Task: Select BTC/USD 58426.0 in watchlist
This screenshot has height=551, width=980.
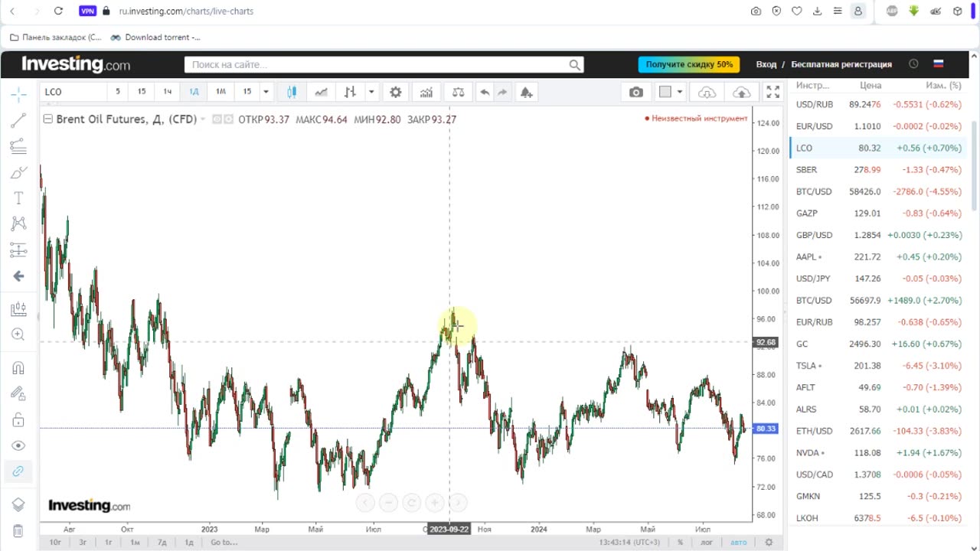Action: click(x=879, y=191)
